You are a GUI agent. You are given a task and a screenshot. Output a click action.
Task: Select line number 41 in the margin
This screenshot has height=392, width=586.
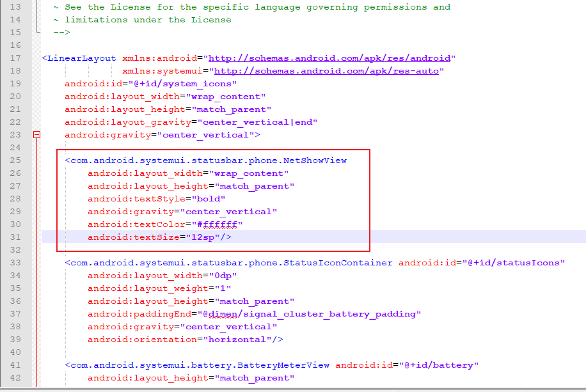point(15,365)
